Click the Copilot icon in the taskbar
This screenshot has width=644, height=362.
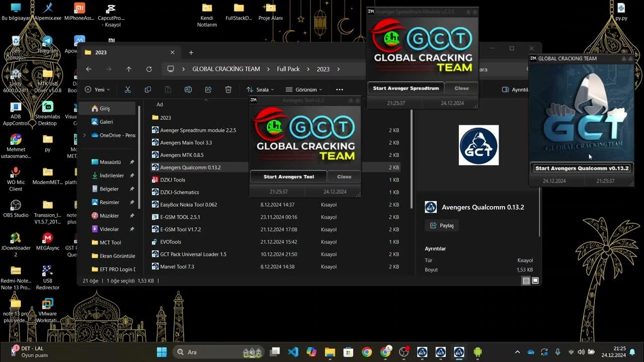tap(311, 352)
